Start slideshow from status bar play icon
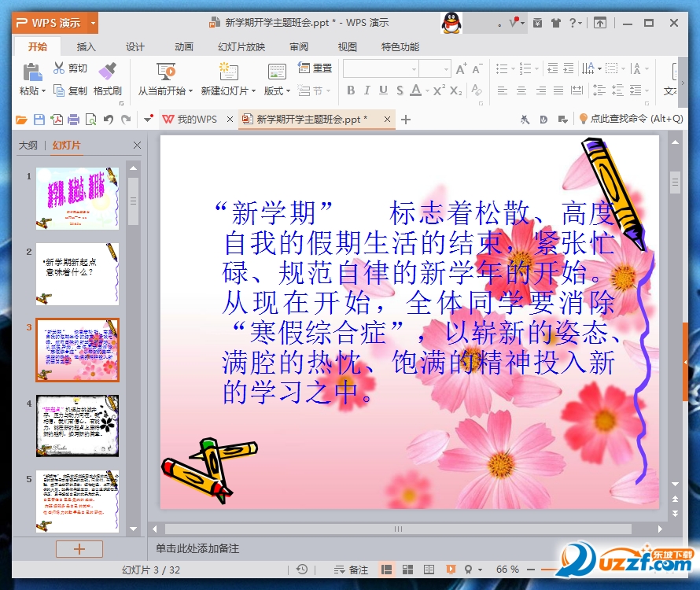 point(451,570)
